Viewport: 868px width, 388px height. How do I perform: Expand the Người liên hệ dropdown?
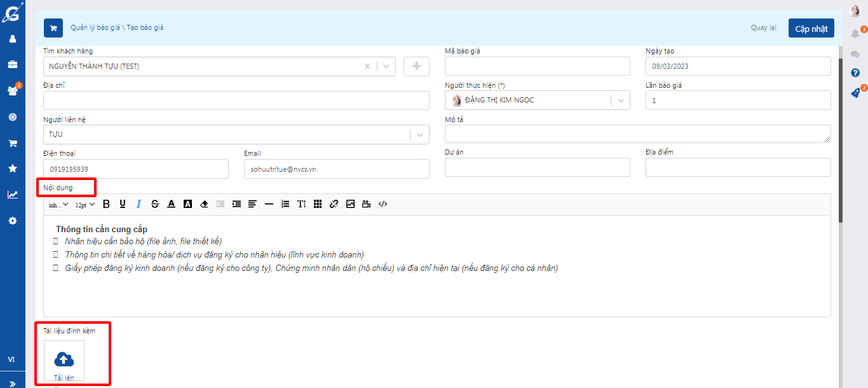(x=419, y=135)
